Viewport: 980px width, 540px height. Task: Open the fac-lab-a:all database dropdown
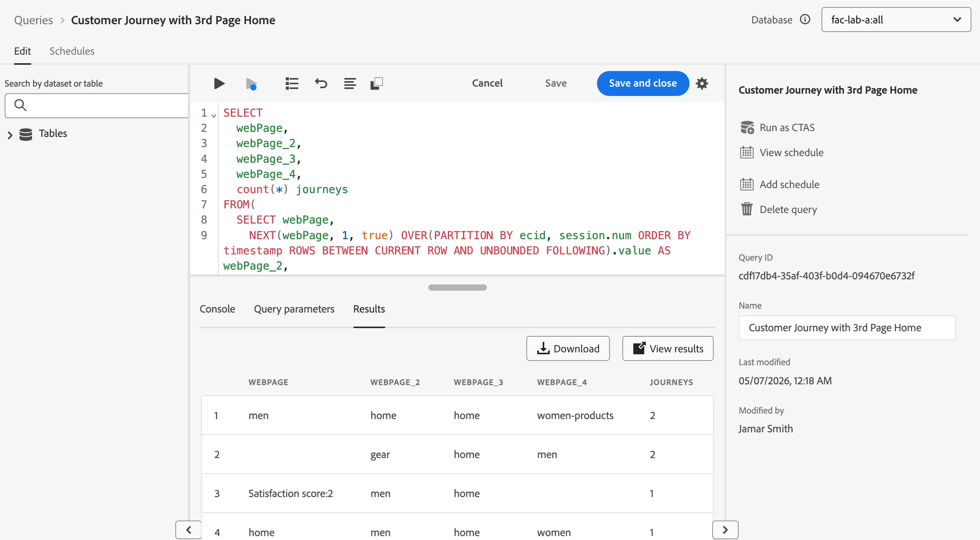(x=896, y=20)
